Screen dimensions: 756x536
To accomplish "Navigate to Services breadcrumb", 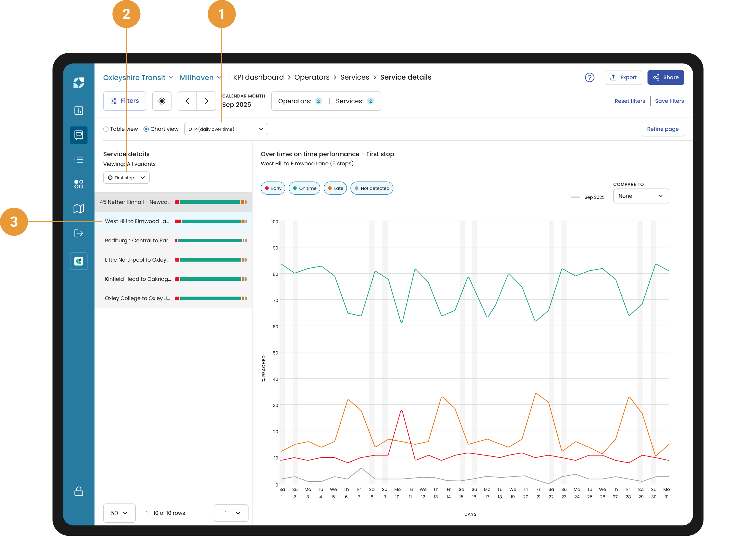I will point(355,77).
